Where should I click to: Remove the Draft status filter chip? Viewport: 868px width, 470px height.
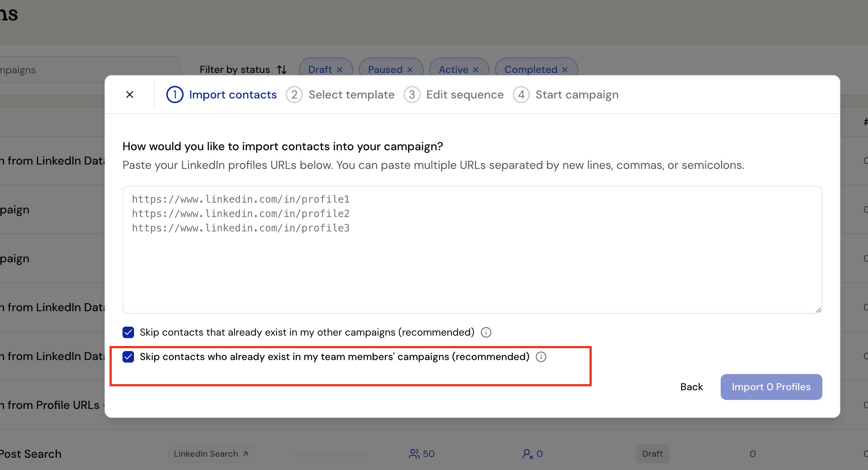click(x=340, y=69)
